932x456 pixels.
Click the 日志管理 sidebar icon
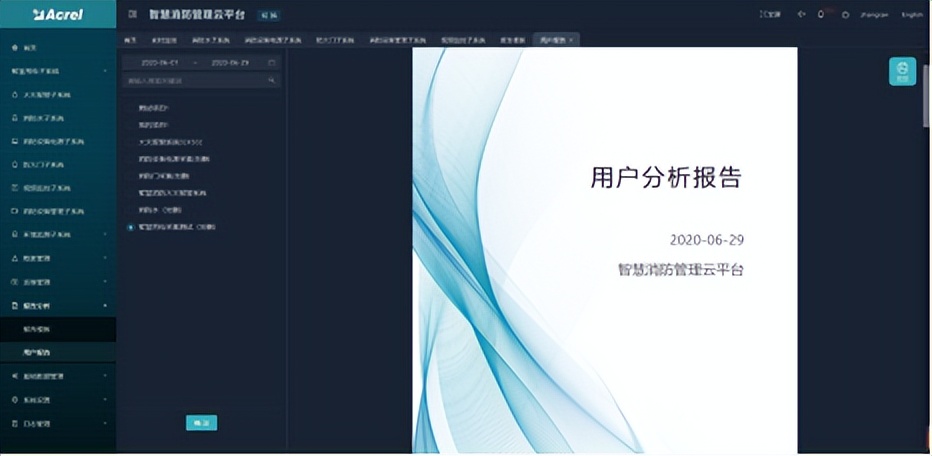click(x=15, y=424)
